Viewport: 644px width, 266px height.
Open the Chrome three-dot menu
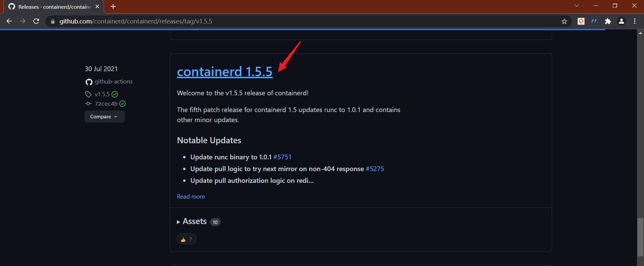tap(635, 21)
